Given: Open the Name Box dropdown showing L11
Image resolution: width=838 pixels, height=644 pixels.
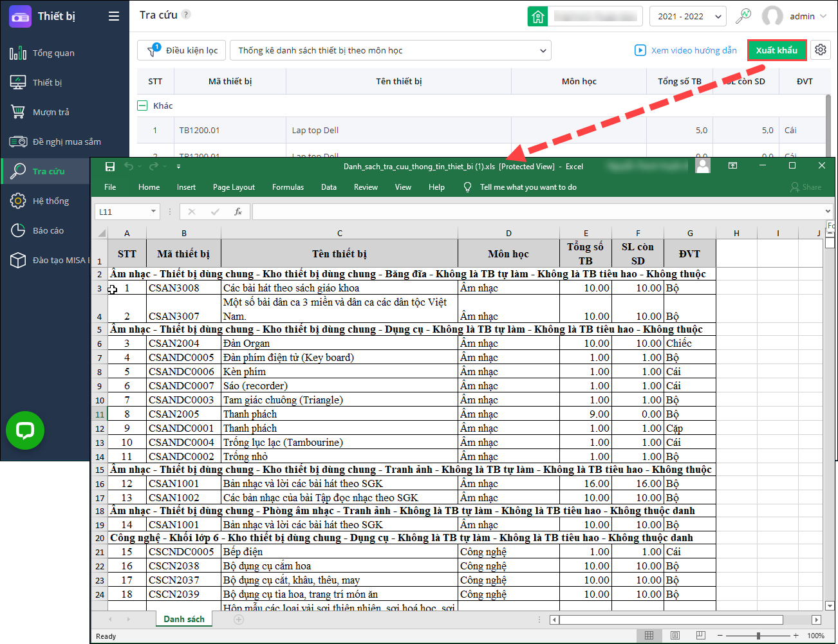Looking at the screenshot, I should (x=153, y=212).
